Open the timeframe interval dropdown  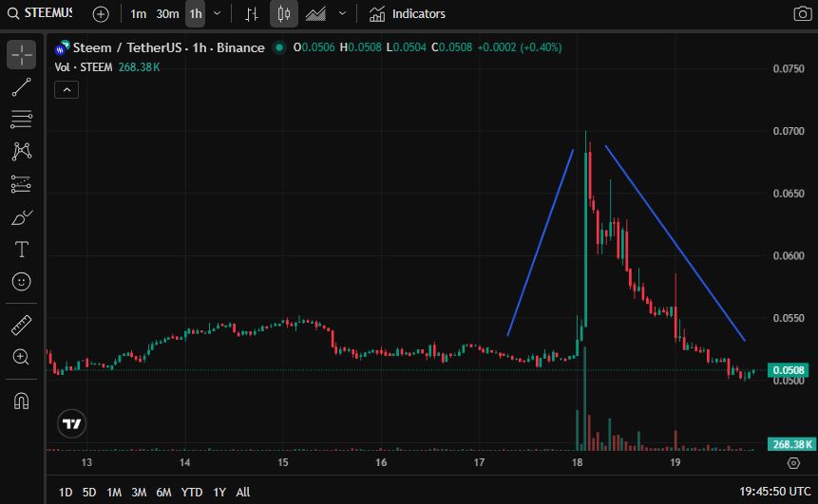tap(217, 14)
